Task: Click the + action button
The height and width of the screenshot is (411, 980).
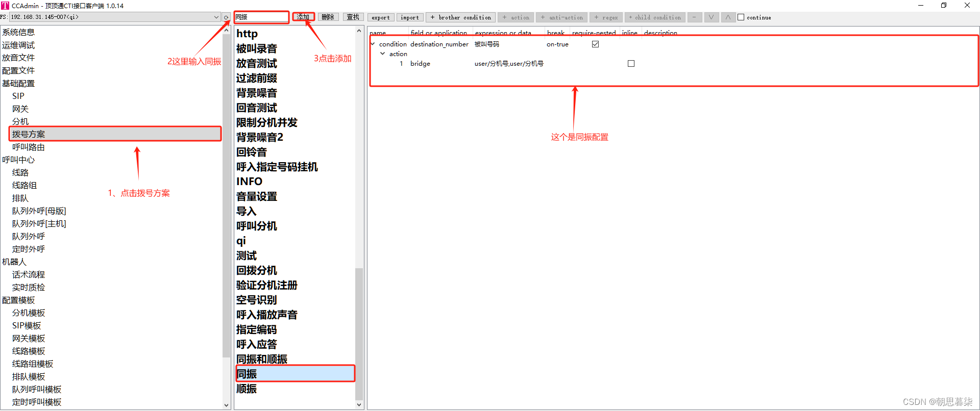Action: pyautogui.click(x=516, y=17)
